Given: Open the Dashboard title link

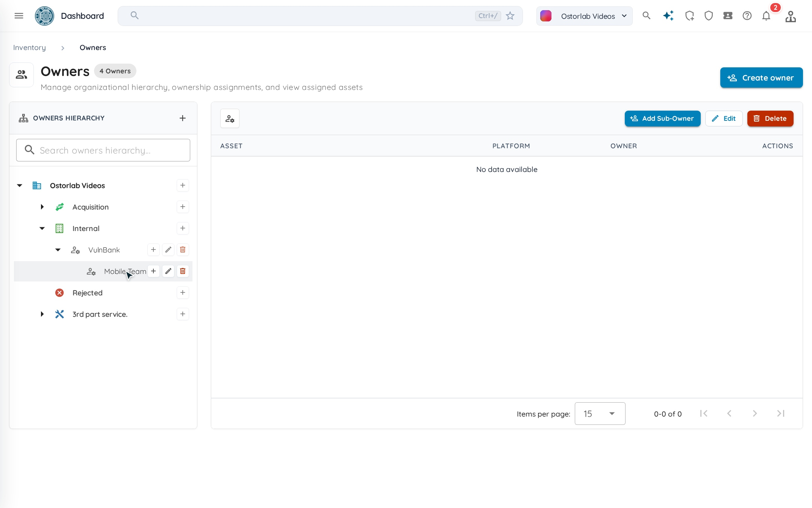Looking at the screenshot, I should coord(82,16).
